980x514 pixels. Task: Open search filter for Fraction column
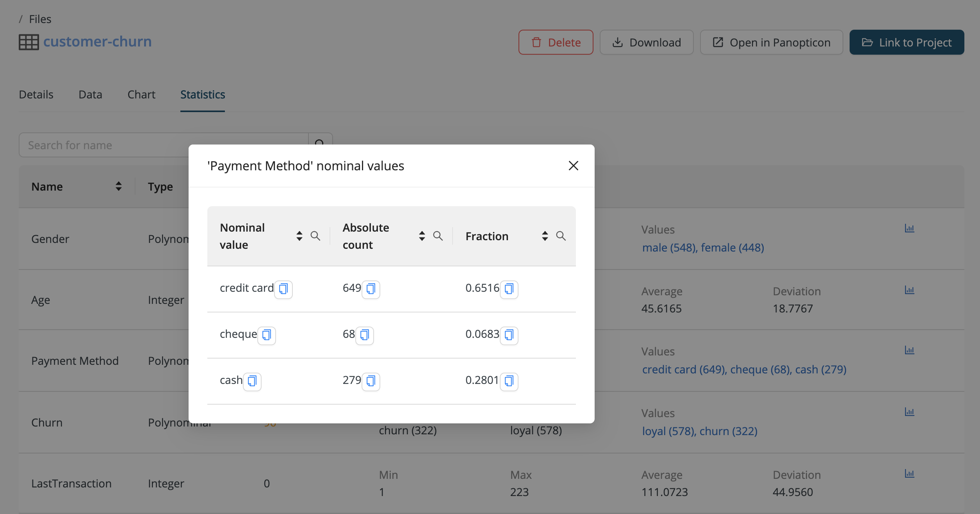pos(561,236)
